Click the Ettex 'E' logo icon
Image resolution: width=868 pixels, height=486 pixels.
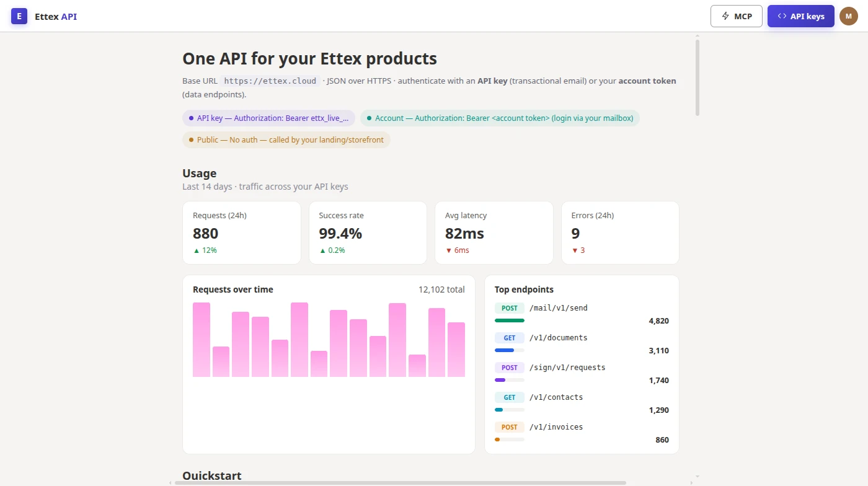(19, 16)
